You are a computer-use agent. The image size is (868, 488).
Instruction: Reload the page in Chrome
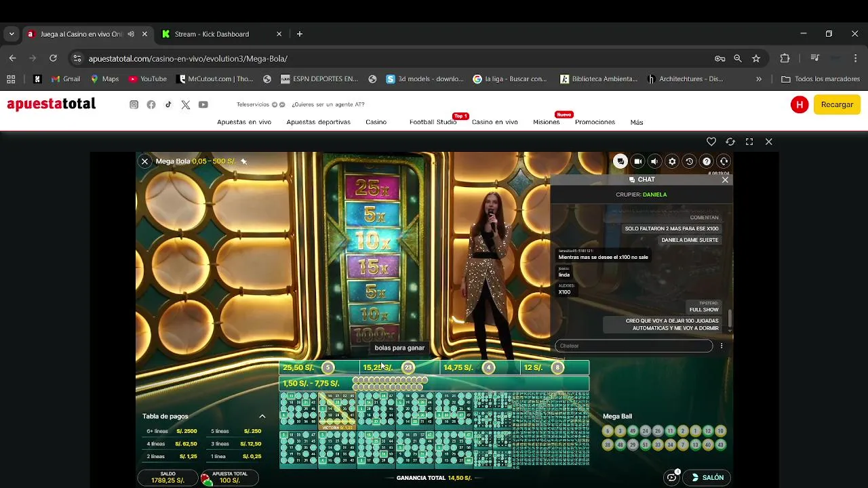[x=53, y=58]
